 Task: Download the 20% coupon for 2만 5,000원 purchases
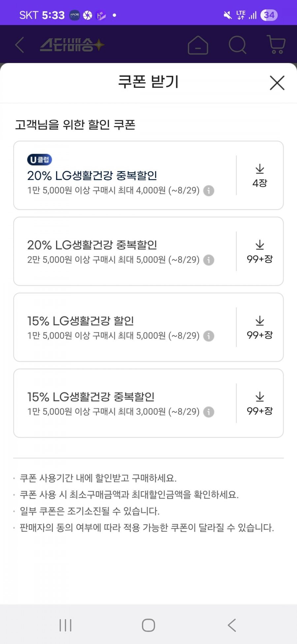(260, 251)
